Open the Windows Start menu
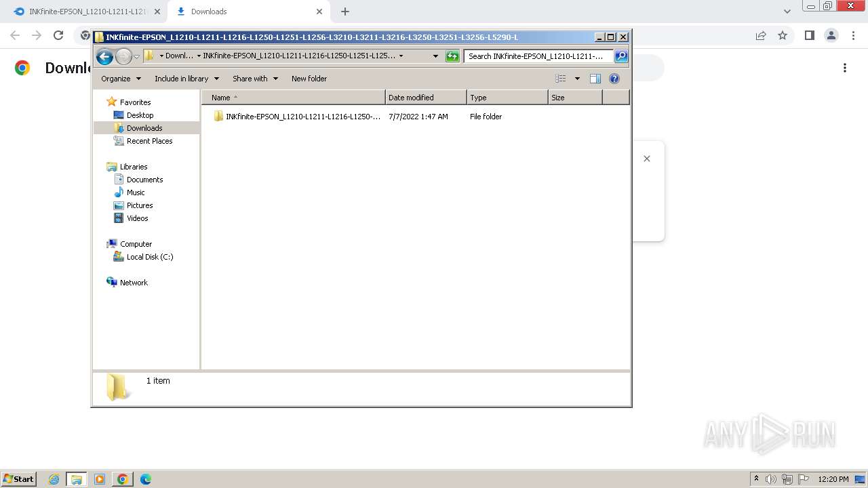868x488 pixels. (19, 479)
